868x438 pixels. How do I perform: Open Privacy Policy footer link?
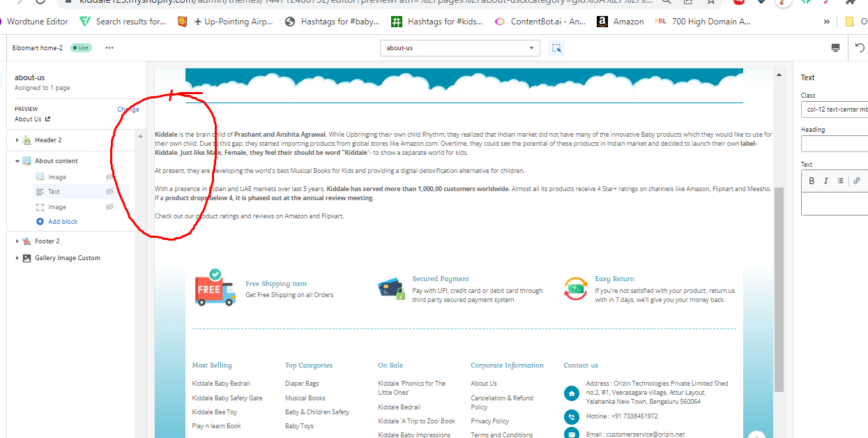pyautogui.click(x=490, y=421)
